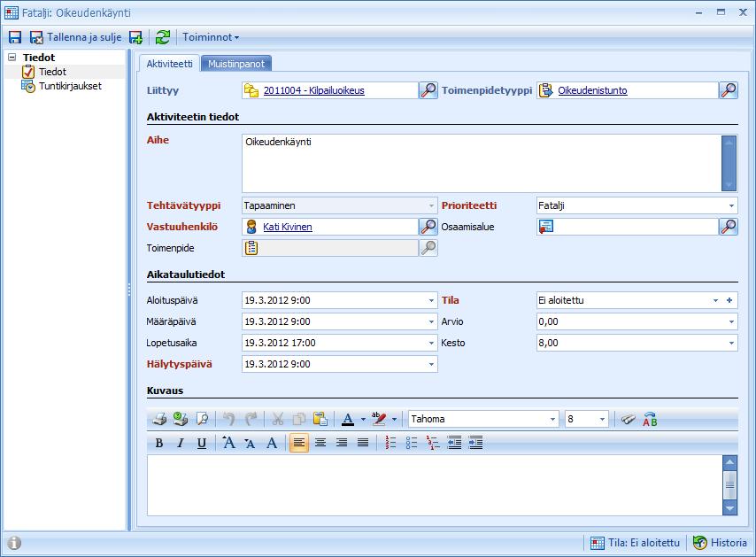This screenshot has height=557, width=756.
Task: Click the search icon beside Toimenpide
Action: pos(428,248)
